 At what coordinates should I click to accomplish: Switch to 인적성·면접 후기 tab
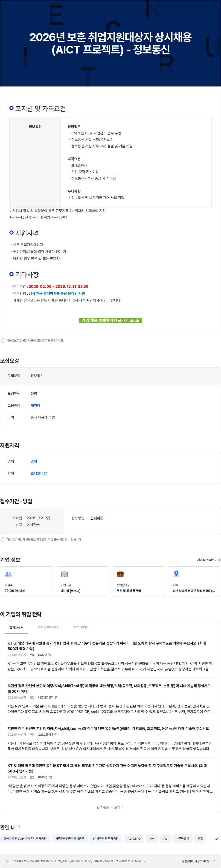pyautogui.click(x=48, y=627)
